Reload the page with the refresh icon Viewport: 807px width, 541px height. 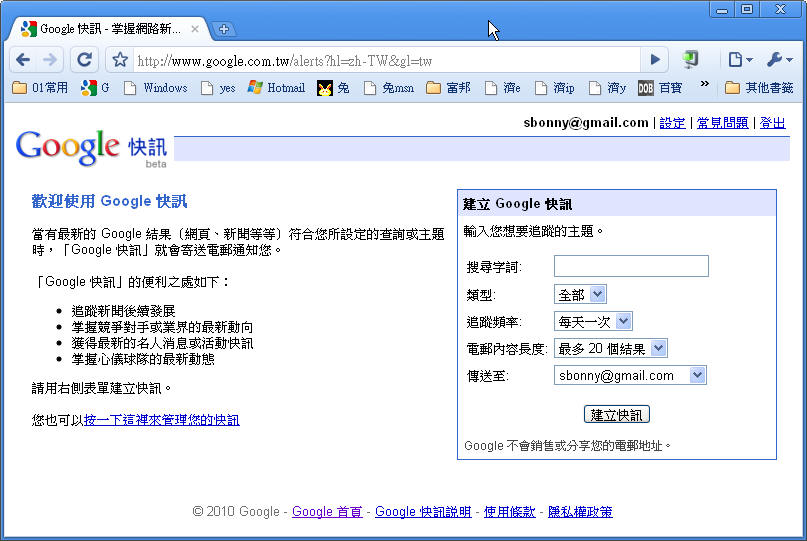84,60
